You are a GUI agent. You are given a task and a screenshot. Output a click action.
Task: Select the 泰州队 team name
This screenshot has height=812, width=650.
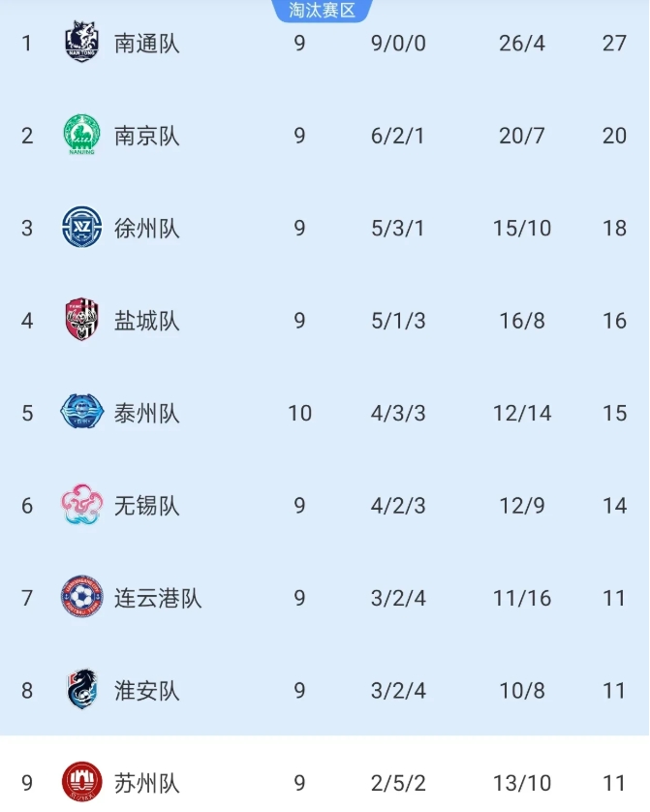[x=147, y=414]
